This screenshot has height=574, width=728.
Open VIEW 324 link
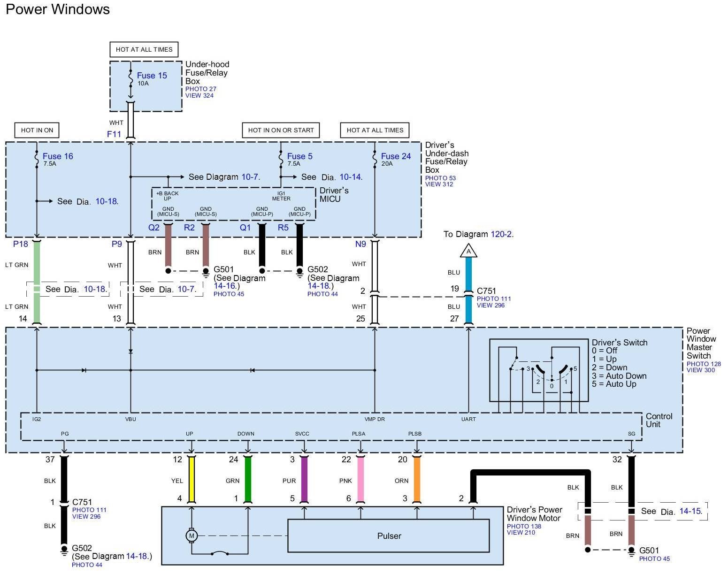coord(199,95)
